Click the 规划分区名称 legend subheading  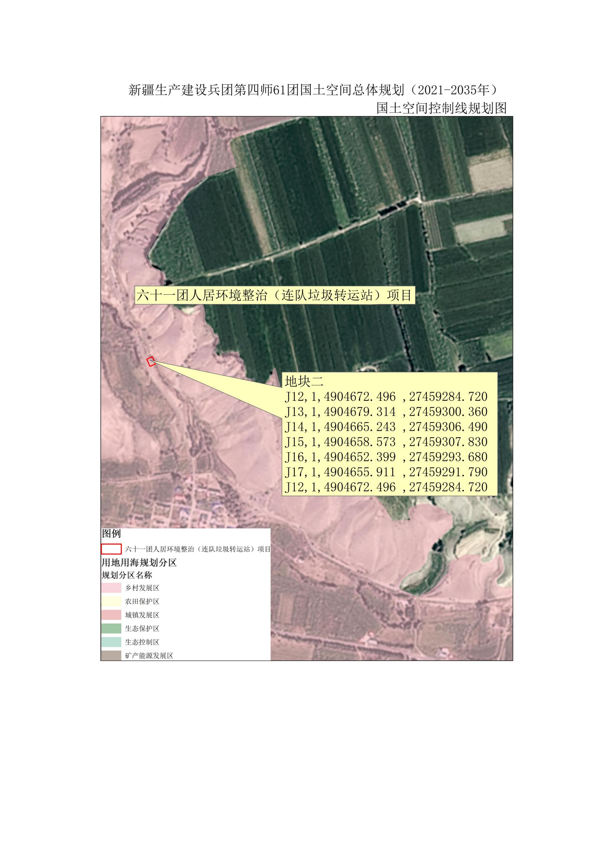click(127, 575)
